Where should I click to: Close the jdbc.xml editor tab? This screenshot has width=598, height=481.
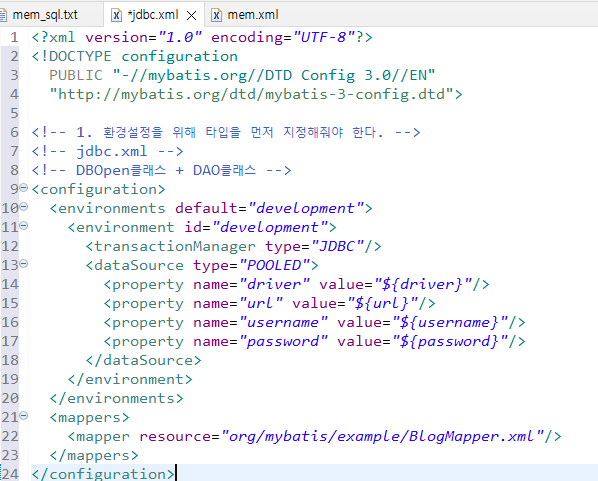[191, 16]
